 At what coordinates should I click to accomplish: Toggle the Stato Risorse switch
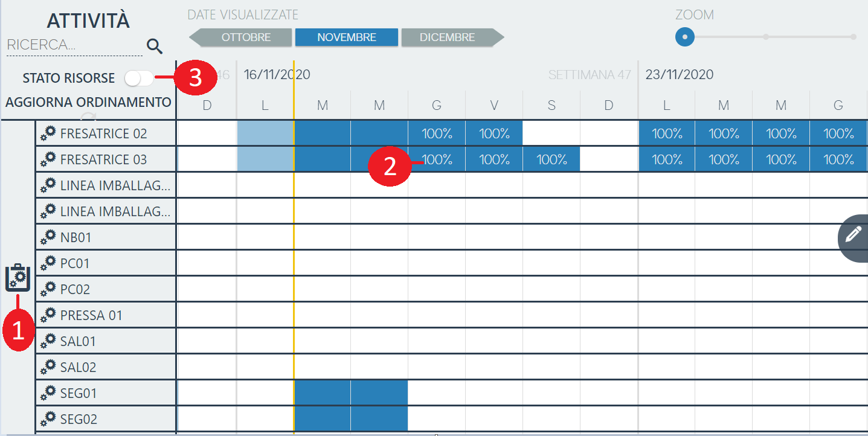point(139,78)
